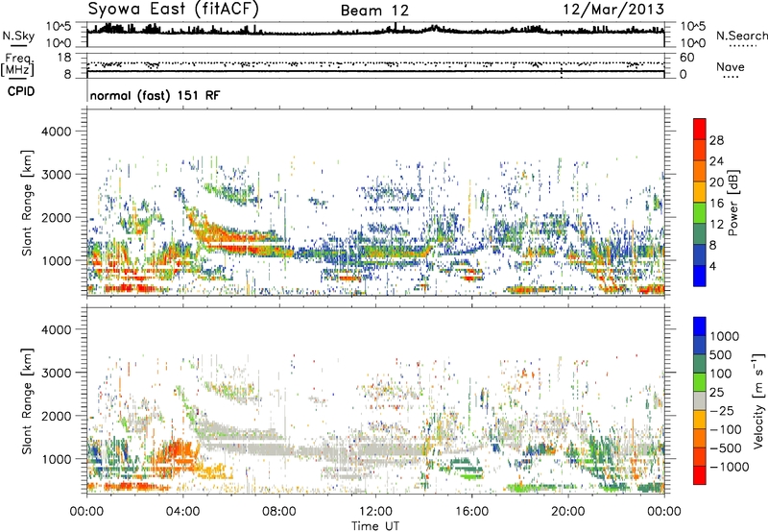This screenshot has height=532, width=768.
Task: Click the '500' value on velocity colorbar
Action: click(721, 354)
